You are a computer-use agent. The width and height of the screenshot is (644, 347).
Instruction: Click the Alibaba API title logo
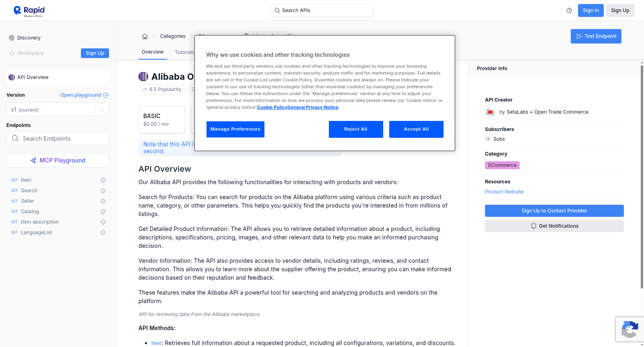click(143, 77)
